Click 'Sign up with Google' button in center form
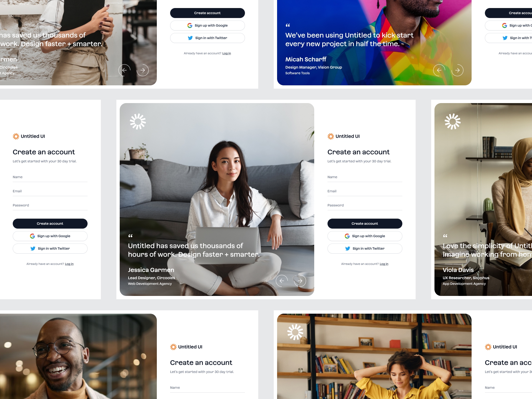This screenshot has width=532, height=399. 364,236
